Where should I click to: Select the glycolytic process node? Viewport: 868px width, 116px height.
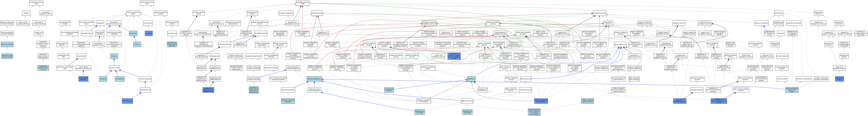point(696,90)
